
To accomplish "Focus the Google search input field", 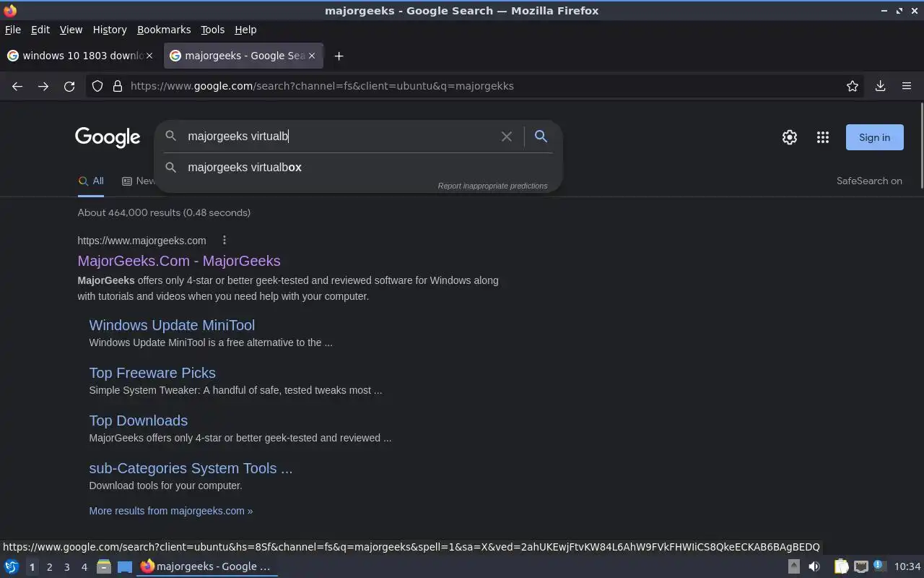I will tap(339, 136).
